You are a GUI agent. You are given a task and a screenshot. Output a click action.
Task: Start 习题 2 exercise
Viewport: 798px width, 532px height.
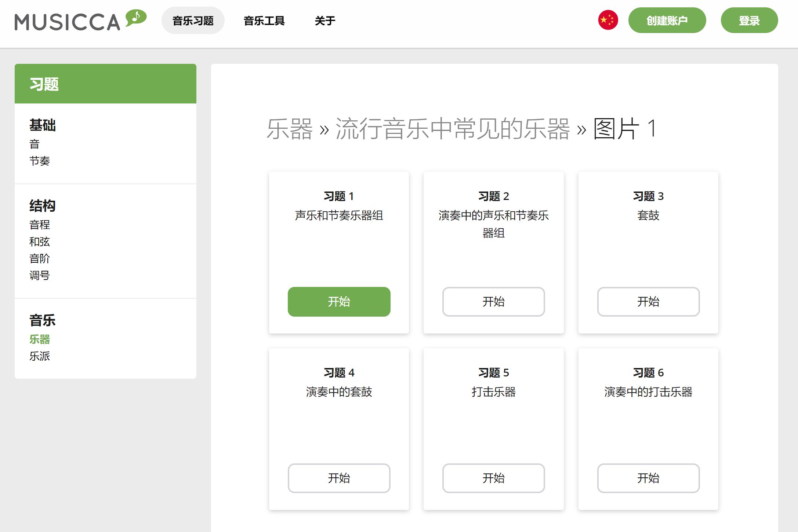click(x=493, y=302)
